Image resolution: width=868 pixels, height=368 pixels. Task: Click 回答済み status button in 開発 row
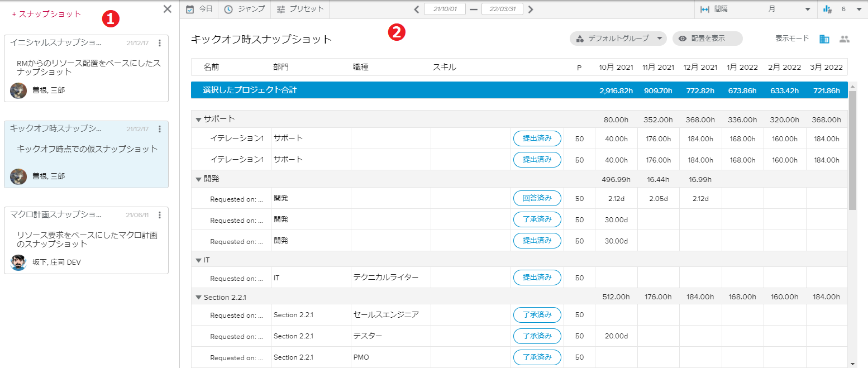pos(537,198)
